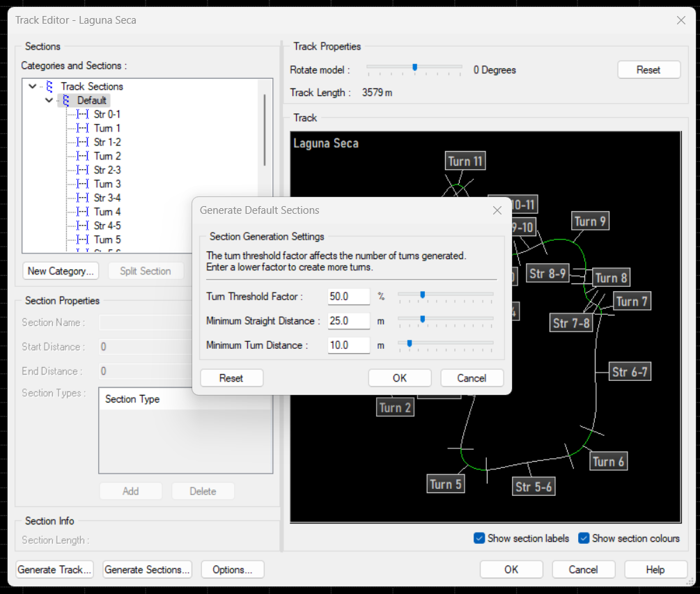This screenshot has height=594, width=700.
Task: Click the Default category icon
Action: click(66, 100)
